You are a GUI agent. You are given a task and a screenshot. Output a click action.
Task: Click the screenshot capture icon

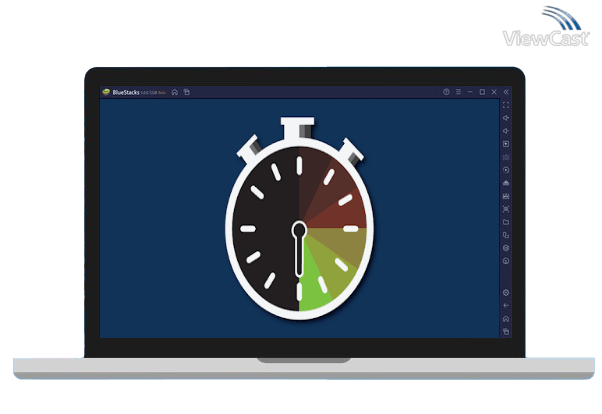(x=506, y=209)
